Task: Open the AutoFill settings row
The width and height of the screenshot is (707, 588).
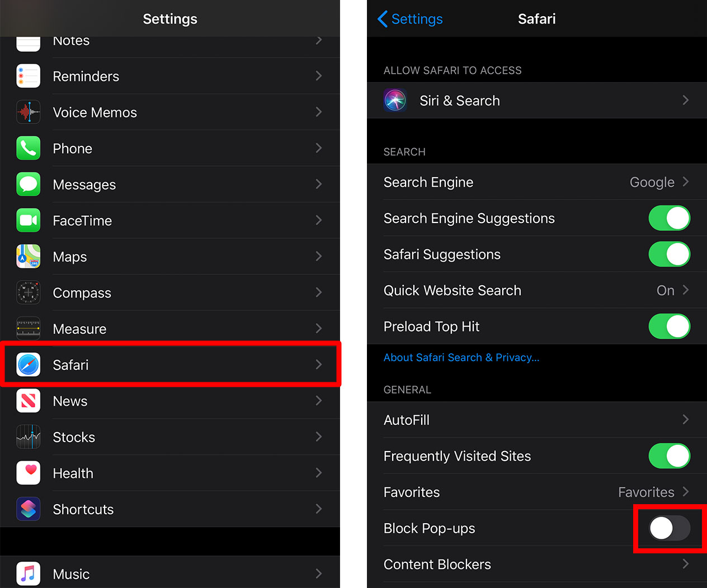Action: [536, 420]
